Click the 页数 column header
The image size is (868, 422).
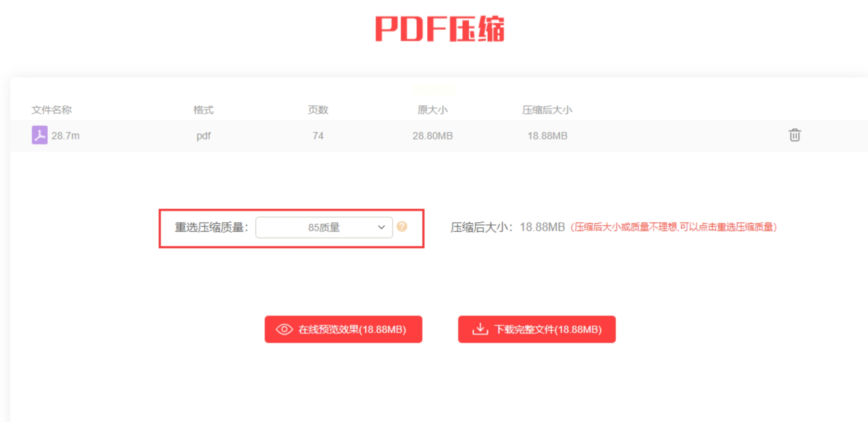pyautogui.click(x=318, y=110)
